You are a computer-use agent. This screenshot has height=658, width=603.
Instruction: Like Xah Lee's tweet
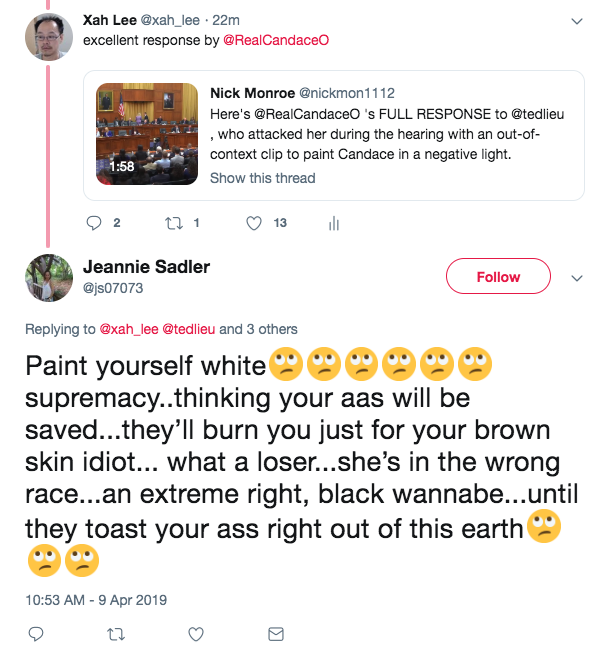(x=254, y=223)
